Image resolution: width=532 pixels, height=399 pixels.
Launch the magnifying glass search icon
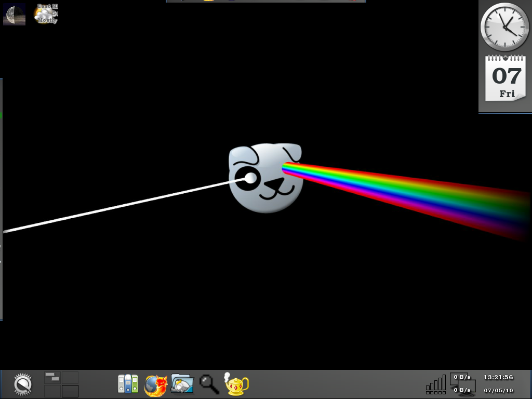209,384
